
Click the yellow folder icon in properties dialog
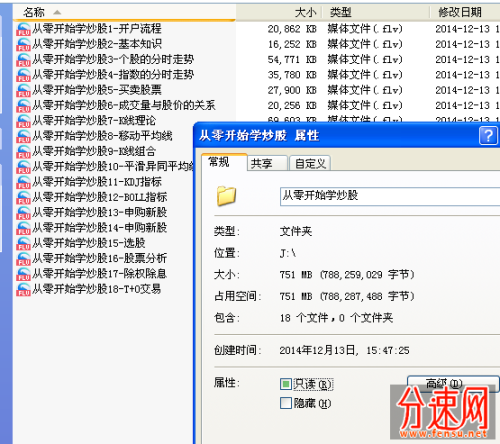[226, 196]
